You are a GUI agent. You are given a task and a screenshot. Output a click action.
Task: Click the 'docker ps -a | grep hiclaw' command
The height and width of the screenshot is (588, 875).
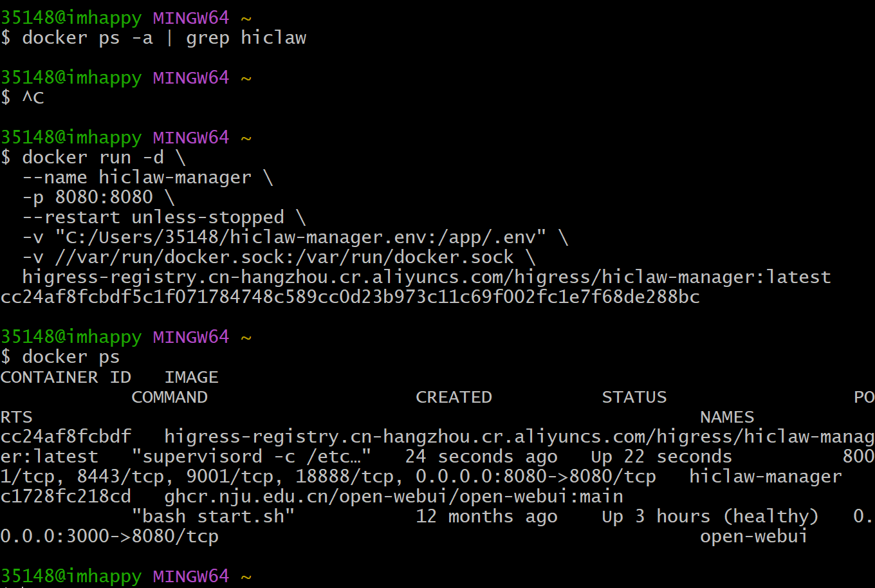pos(164,38)
